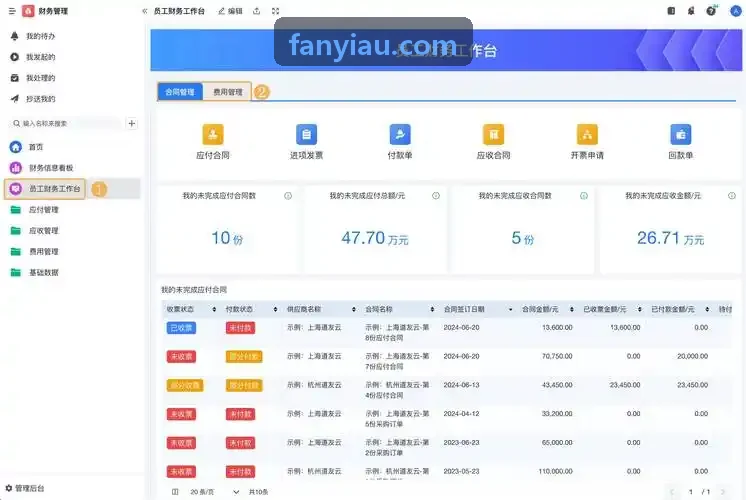Sort by 供应商名称 column
Viewport: 746px width, 500px height.
tap(353, 309)
